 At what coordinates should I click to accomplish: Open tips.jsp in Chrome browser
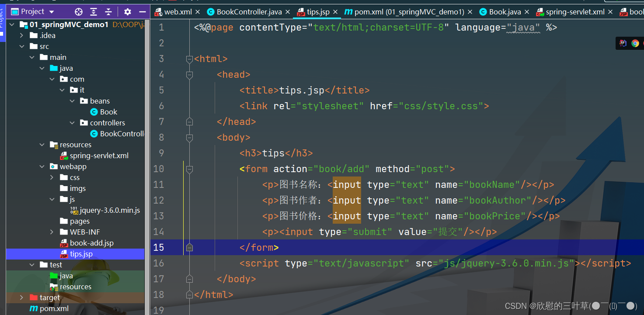click(x=635, y=43)
